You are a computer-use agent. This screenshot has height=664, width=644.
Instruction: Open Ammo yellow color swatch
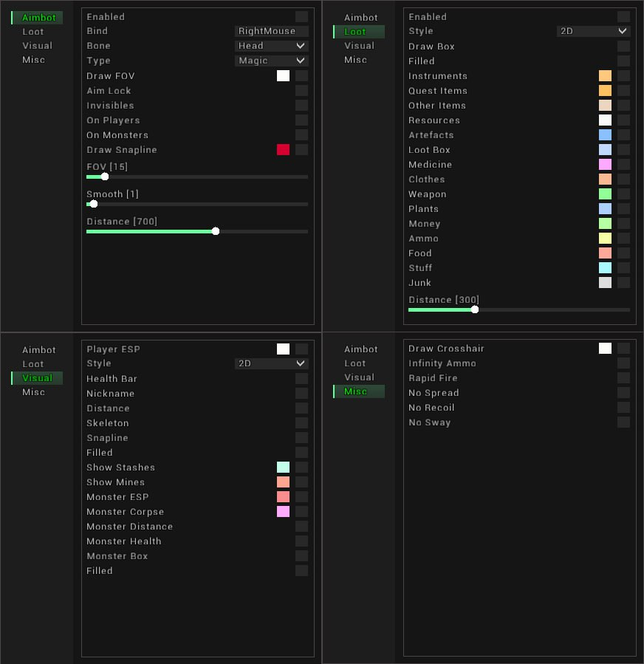tap(605, 238)
